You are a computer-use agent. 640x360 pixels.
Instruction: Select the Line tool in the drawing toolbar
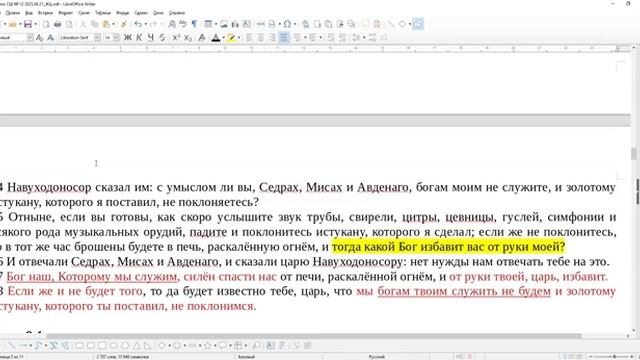click(x=12, y=346)
